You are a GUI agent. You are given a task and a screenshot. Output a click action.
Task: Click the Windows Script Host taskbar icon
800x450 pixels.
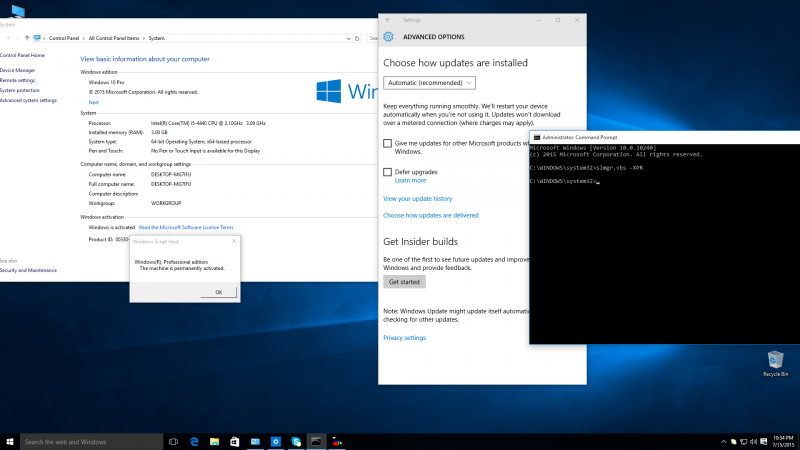point(337,442)
